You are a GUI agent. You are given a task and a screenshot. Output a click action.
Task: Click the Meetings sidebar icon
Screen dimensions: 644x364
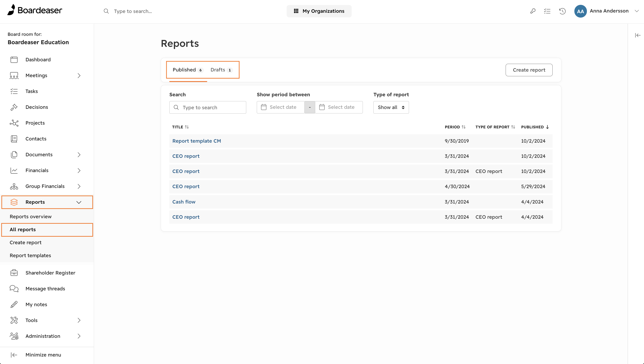pos(14,75)
